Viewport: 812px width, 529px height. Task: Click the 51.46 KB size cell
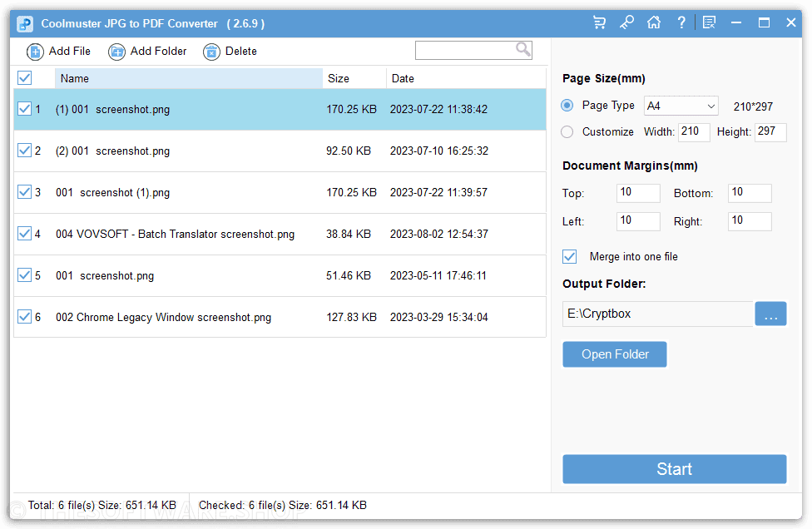pyautogui.click(x=349, y=275)
